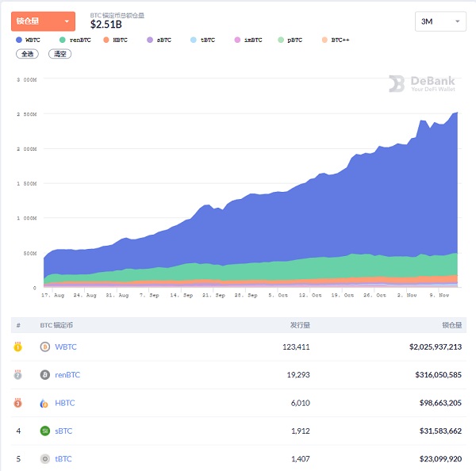
Task: Click the silver rank 2 medal icon
Action: [x=18, y=375]
